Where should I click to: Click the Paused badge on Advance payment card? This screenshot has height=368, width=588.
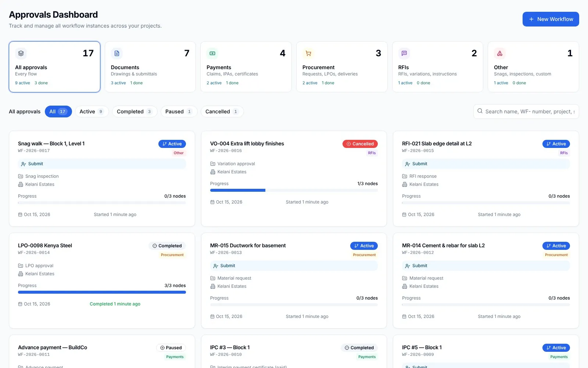pyautogui.click(x=171, y=348)
